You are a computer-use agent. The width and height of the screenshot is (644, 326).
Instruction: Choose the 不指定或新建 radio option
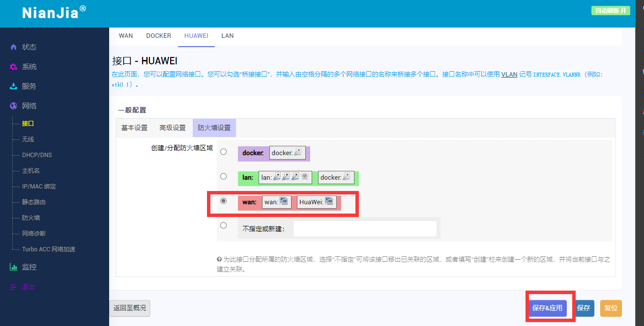pyautogui.click(x=224, y=225)
